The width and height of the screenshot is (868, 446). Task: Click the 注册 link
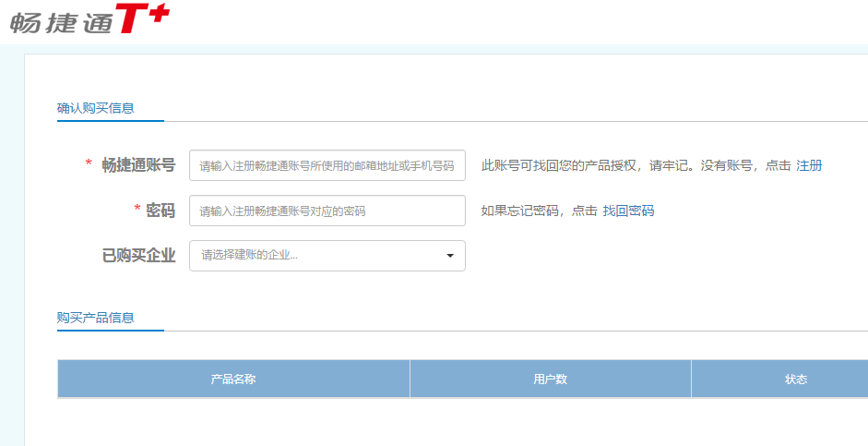click(809, 165)
